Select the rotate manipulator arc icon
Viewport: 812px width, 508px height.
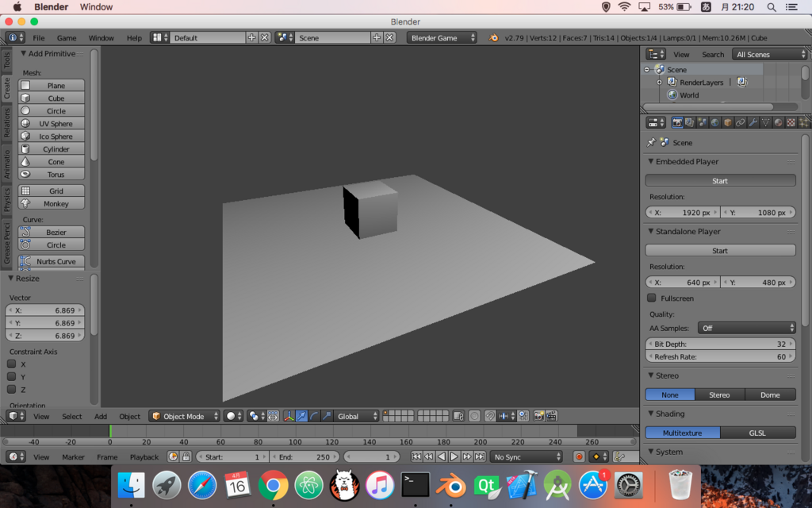[314, 416]
